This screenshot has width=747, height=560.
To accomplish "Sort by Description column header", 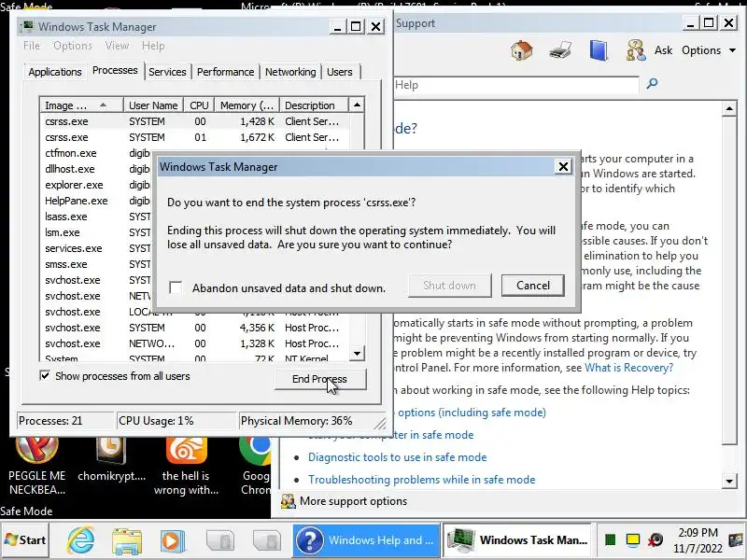I will tap(314, 105).
